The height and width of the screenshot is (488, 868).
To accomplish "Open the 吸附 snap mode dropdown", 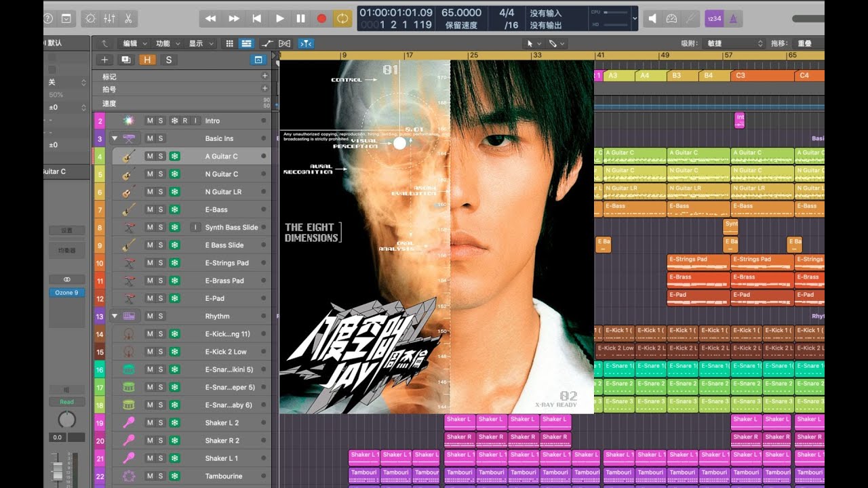I will pyautogui.click(x=734, y=43).
